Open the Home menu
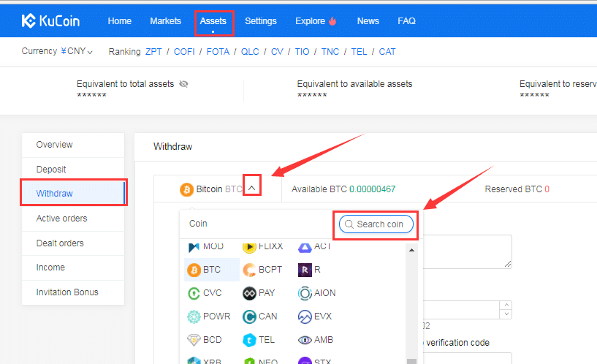The width and height of the screenshot is (597, 364). coord(120,21)
